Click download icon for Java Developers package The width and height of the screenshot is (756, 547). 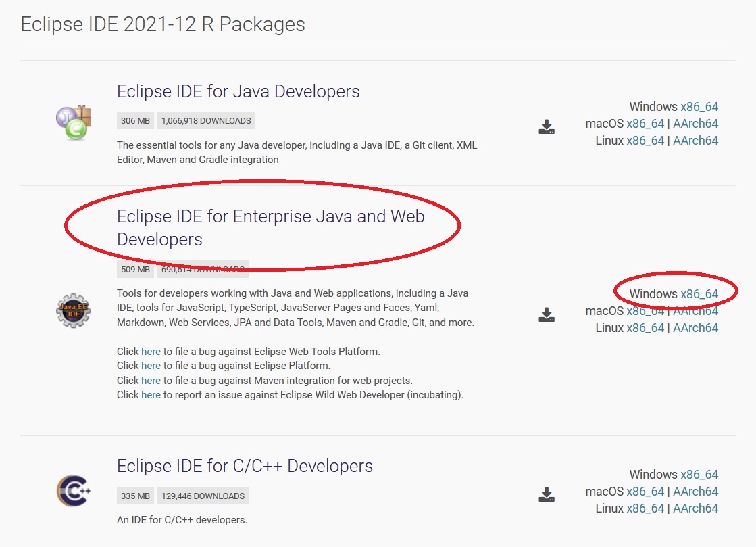547,127
